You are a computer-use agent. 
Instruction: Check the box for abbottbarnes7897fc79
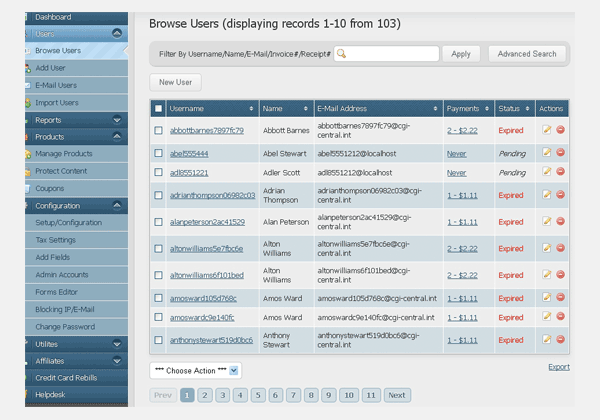[x=158, y=130]
